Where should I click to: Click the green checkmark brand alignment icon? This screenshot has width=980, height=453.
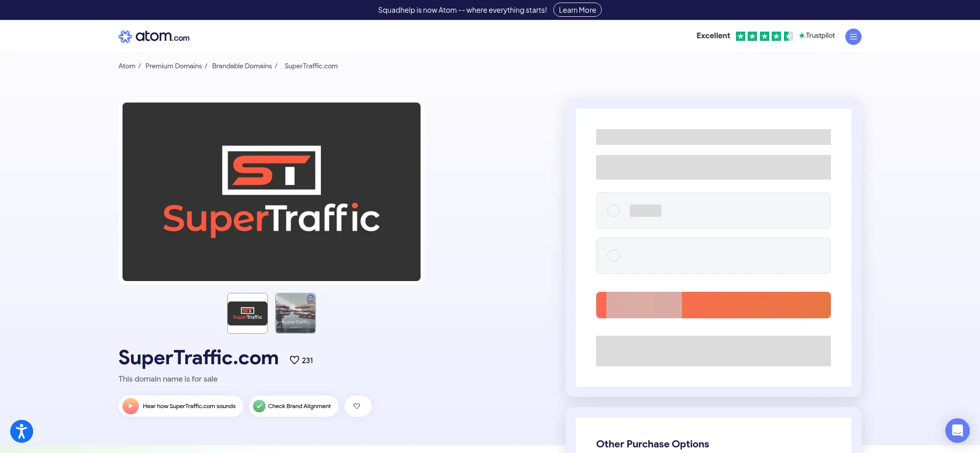click(259, 406)
